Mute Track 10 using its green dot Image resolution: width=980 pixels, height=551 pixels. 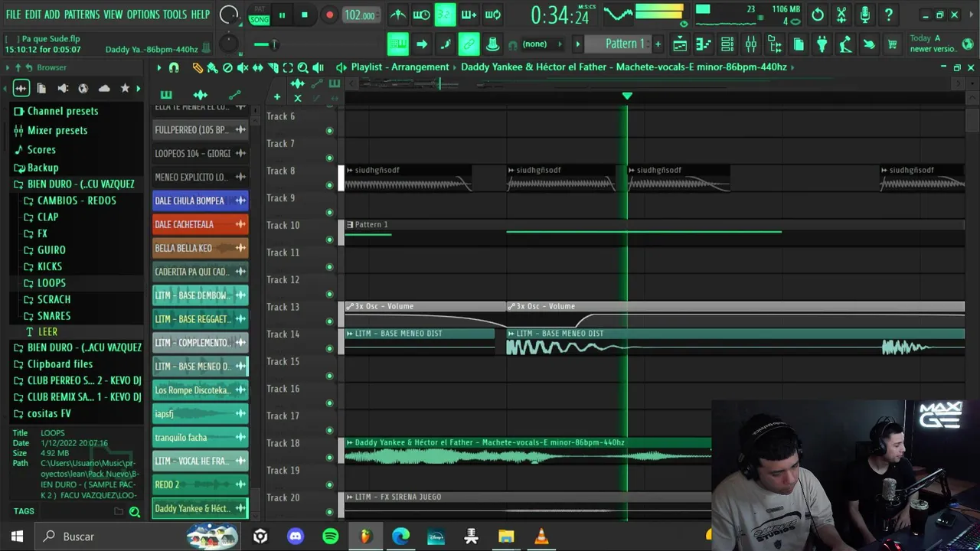pyautogui.click(x=330, y=240)
